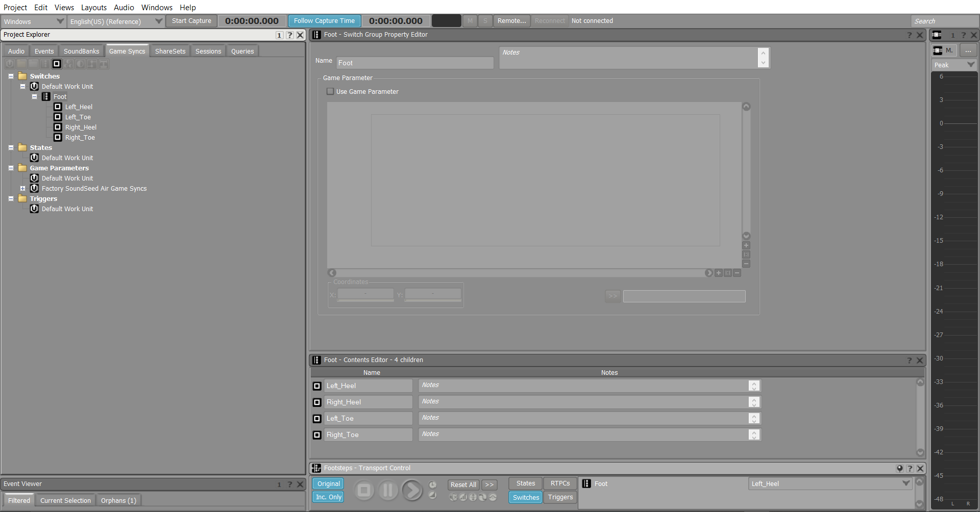Click the graph horizontal zoom reset icon
980x512 pixels.
728,273
